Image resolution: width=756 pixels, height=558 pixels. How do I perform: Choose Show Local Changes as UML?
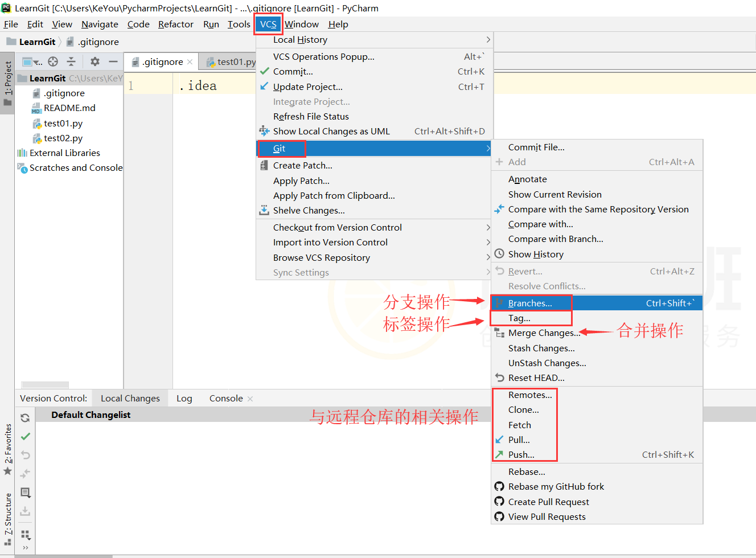(375, 132)
